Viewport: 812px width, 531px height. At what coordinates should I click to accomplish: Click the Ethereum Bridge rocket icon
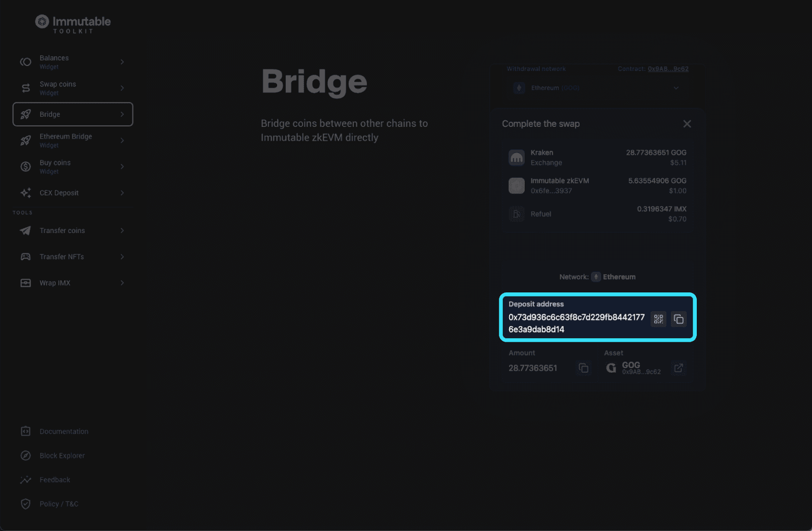coord(25,141)
